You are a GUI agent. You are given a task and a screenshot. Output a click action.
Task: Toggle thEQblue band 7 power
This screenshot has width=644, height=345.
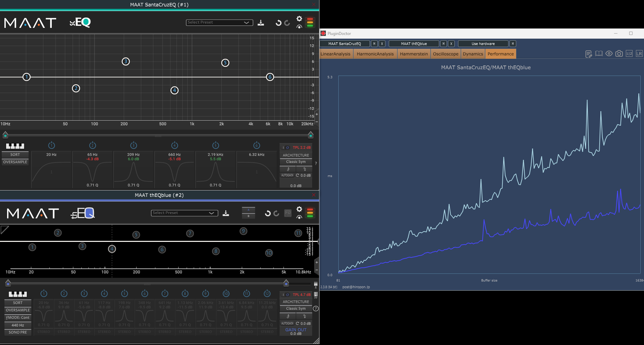click(165, 293)
